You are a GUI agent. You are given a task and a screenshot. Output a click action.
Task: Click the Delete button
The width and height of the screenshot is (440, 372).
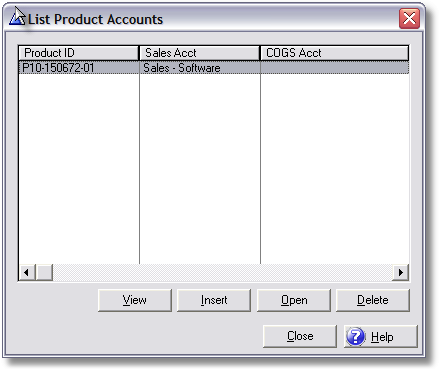coord(373,300)
